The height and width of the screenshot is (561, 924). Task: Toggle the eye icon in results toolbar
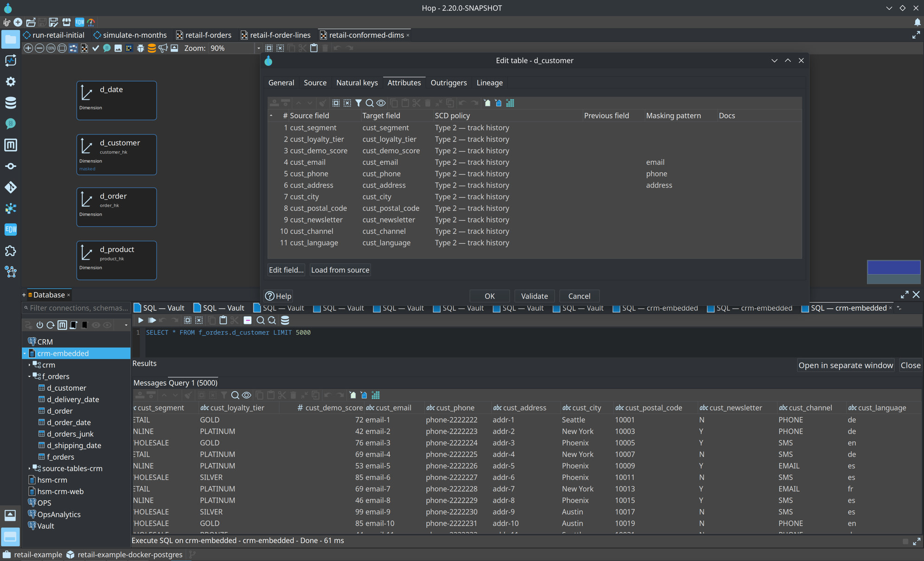click(x=247, y=395)
